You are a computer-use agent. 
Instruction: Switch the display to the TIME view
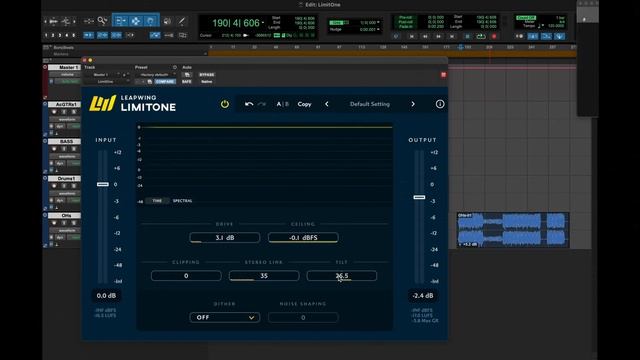(157, 201)
